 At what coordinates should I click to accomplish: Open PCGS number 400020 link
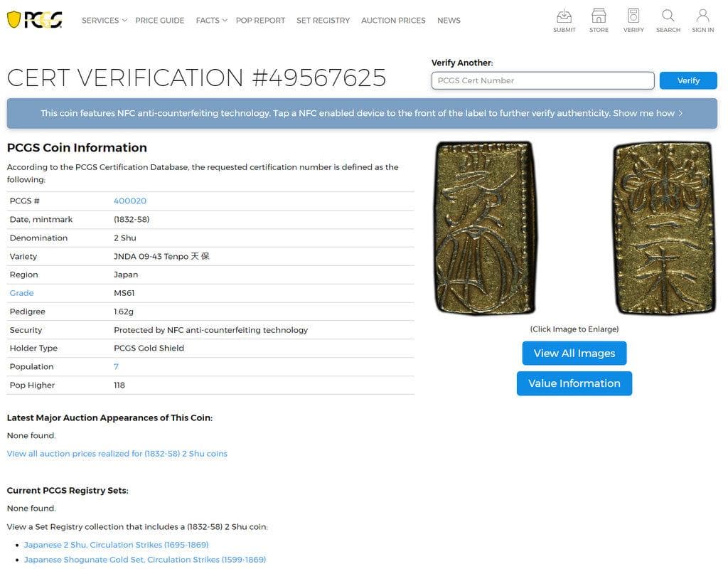[x=130, y=201]
